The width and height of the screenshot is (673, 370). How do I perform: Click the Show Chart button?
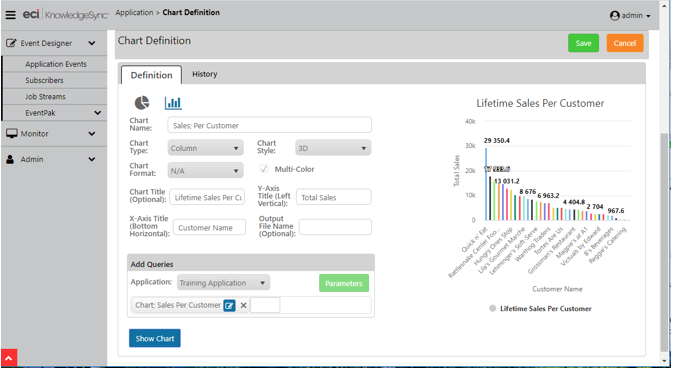(x=155, y=338)
